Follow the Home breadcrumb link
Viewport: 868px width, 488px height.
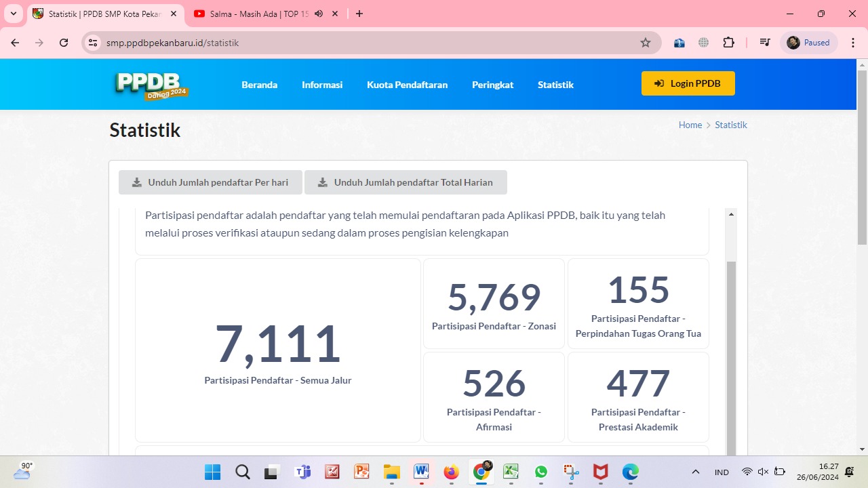tap(690, 125)
